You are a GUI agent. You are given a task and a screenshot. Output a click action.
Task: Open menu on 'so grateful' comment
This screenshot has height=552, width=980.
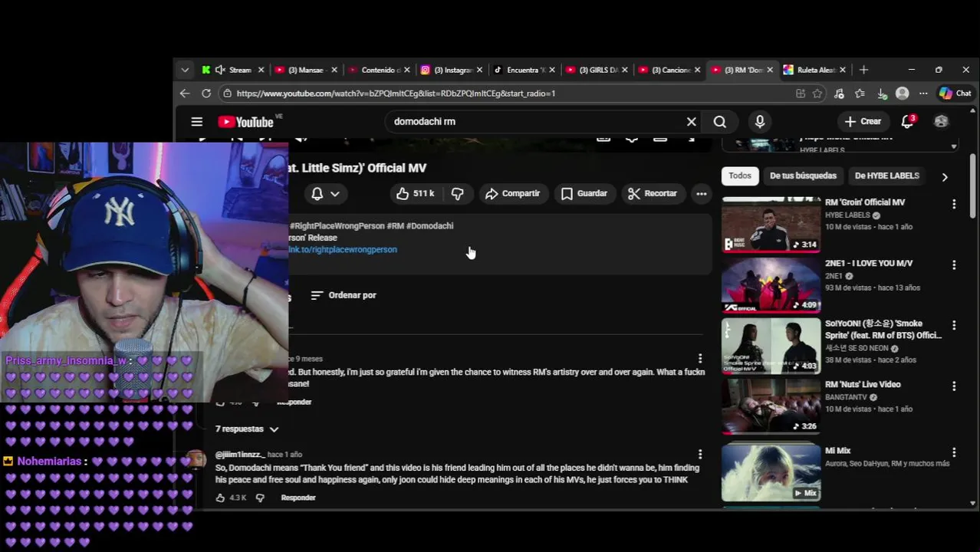pyautogui.click(x=699, y=358)
